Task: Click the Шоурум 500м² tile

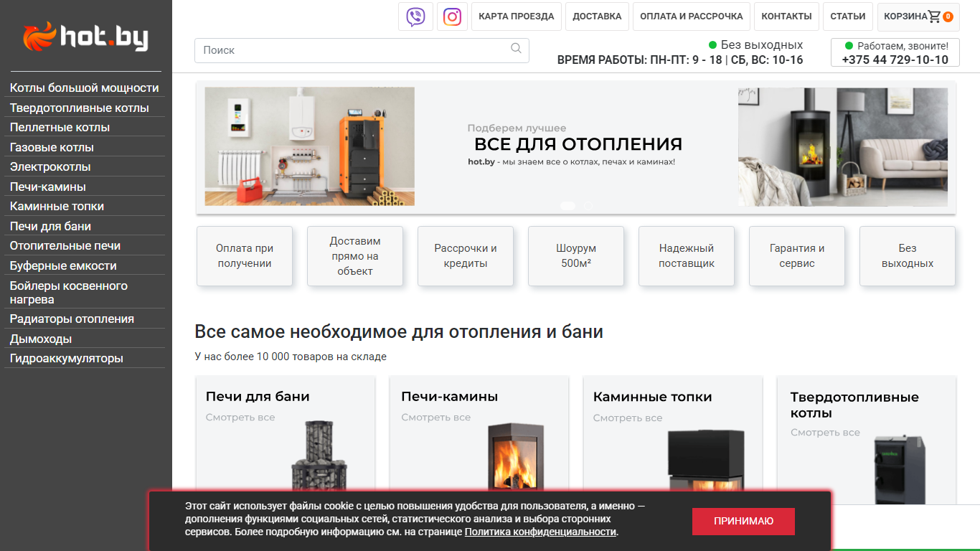Action: click(x=576, y=256)
